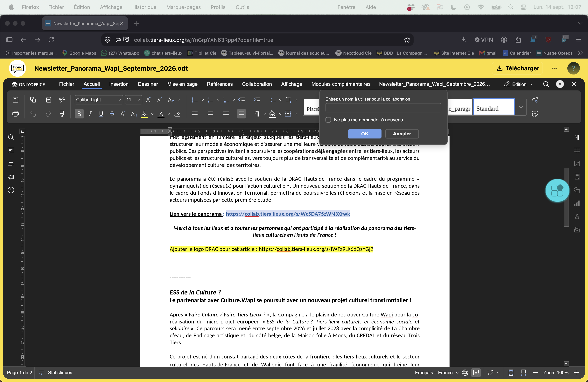Click the Cut scissors icon
The width and height of the screenshot is (588, 382).
click(62, 100)
